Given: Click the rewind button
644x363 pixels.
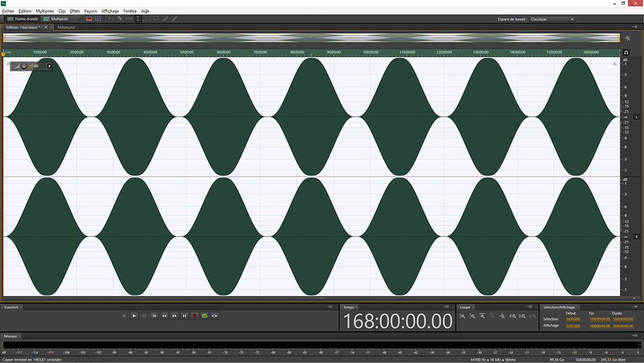Looking at the screenshot, I should (x=164, y=316).
